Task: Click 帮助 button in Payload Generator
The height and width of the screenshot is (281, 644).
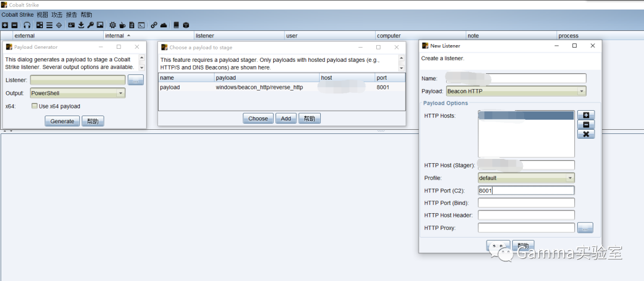Action: [93, 121]
